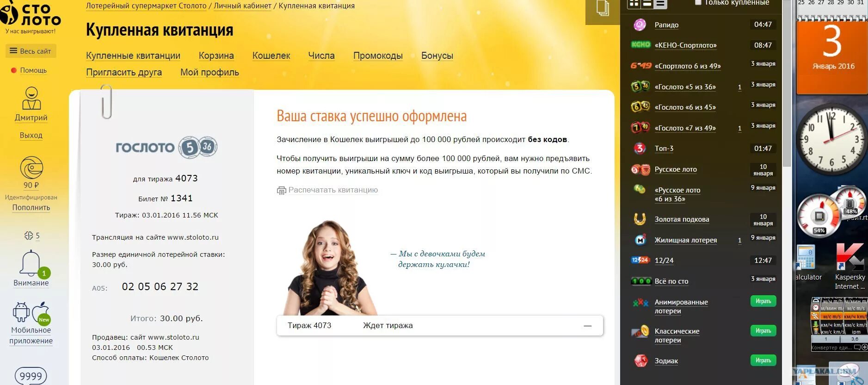This screenshot has height=385, width=868.
Task: Open the Купленные квитанции tab
Action: click(x=133, y=56)
